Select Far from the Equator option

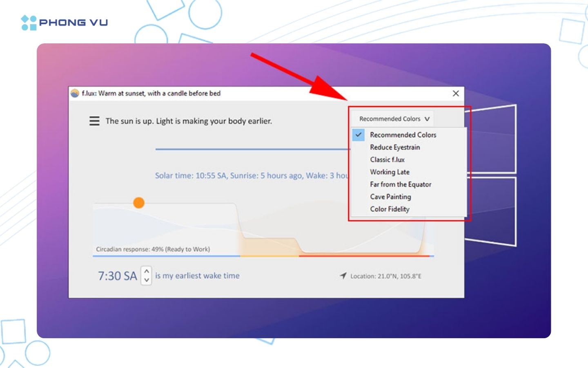pyautogui.click(x=400, y=184)
